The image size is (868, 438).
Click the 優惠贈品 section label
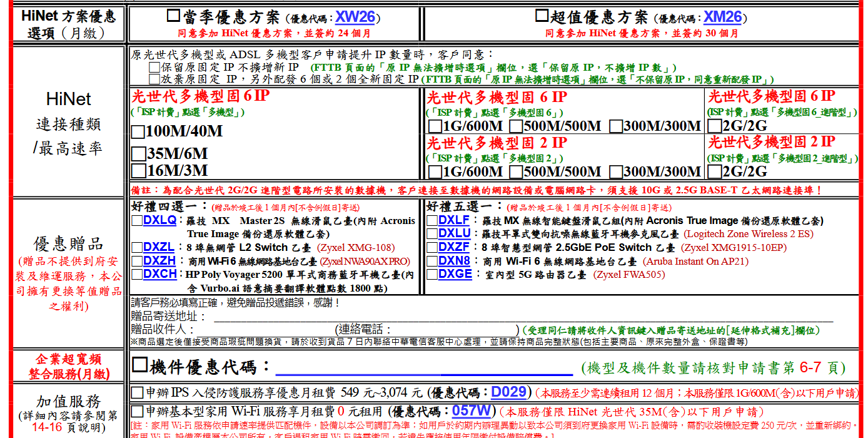click(x=69, y=244)
